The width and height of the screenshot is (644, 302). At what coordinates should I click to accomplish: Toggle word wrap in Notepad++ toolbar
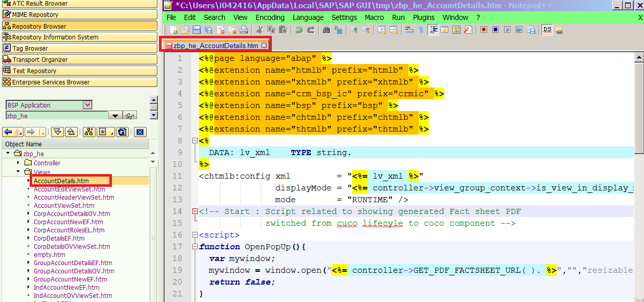(409, 30)
